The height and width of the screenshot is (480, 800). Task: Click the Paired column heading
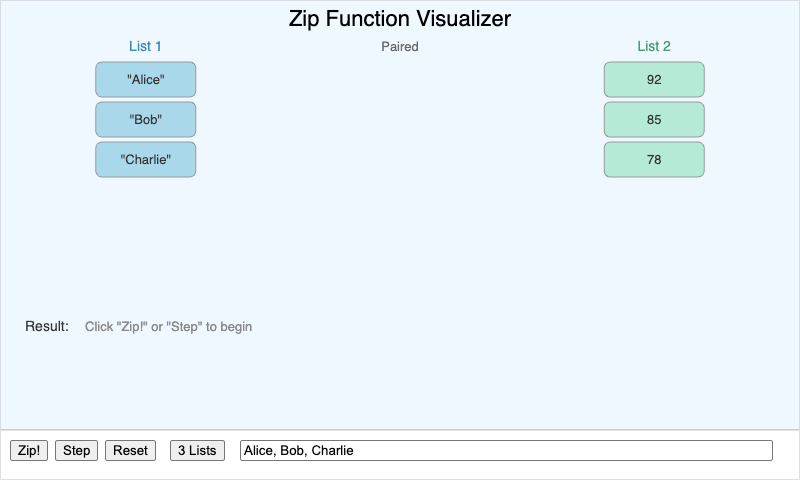400,46
